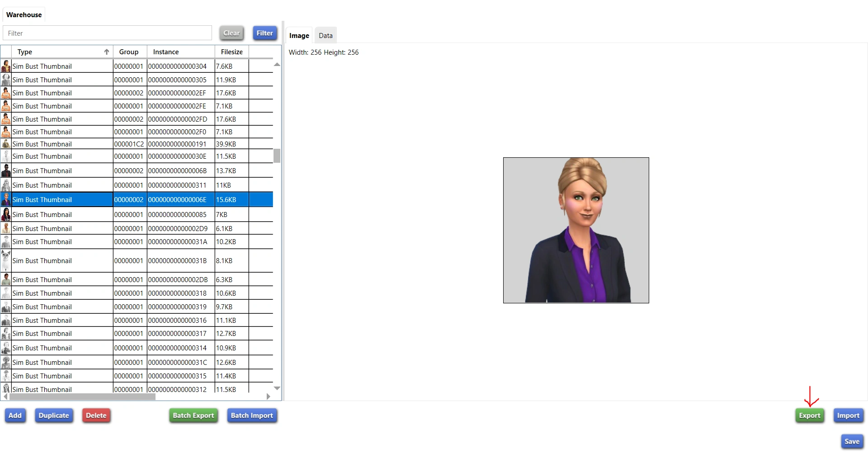Image resolution: width=868 pixels, height=453 pixels.
Task: Click the filesize cell reading 39.9KB
Action: [232, 144]
